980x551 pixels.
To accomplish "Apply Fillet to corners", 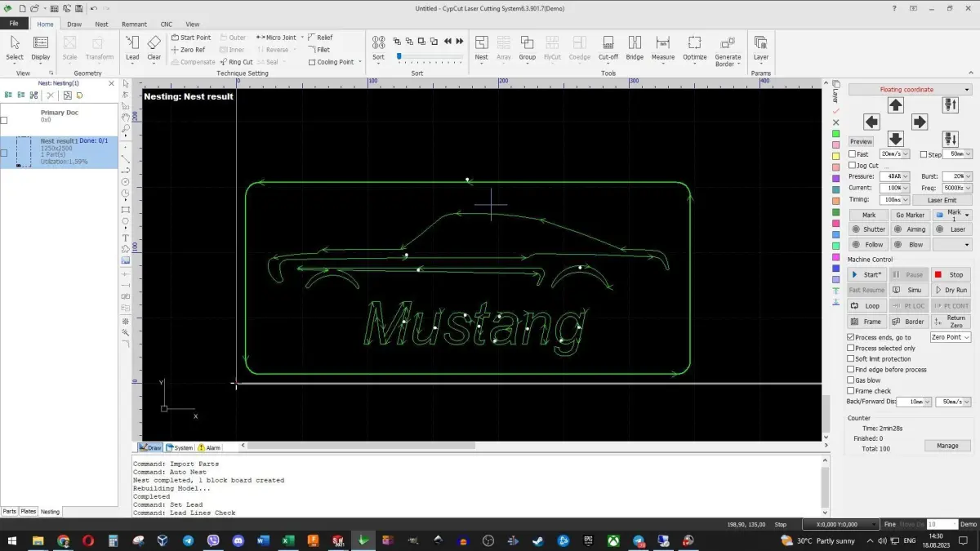I will (319, 50).
